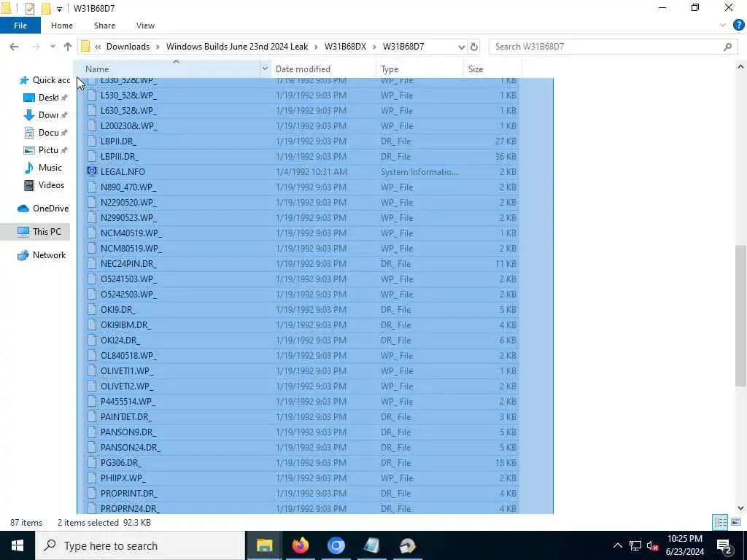Select Music in the navigation pane
Screen dimensions: 747x560
tap(43, 168)
